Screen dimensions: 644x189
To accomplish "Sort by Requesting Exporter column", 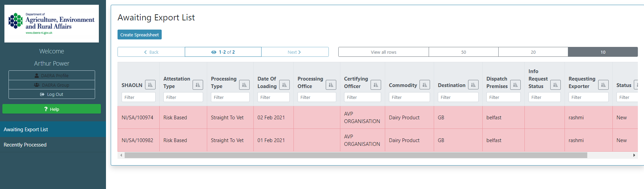I will point(603,85).
